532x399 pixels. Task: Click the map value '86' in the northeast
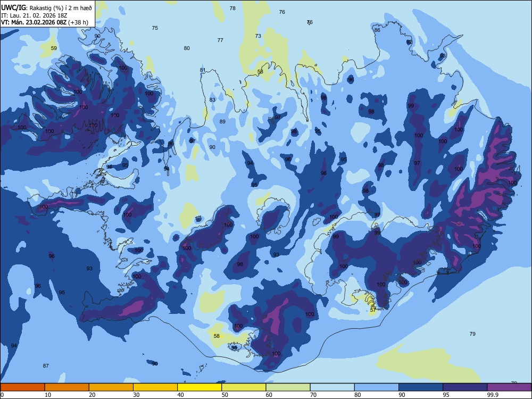pos(377,30)
